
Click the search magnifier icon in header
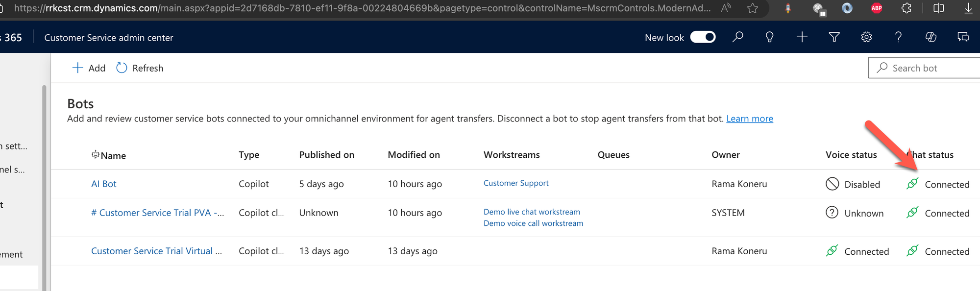(737, 37)
